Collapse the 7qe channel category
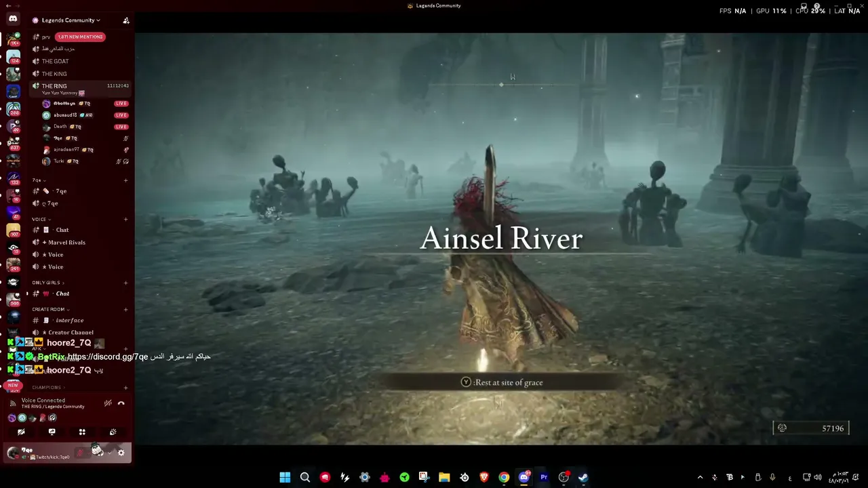 tap(39, 180)
